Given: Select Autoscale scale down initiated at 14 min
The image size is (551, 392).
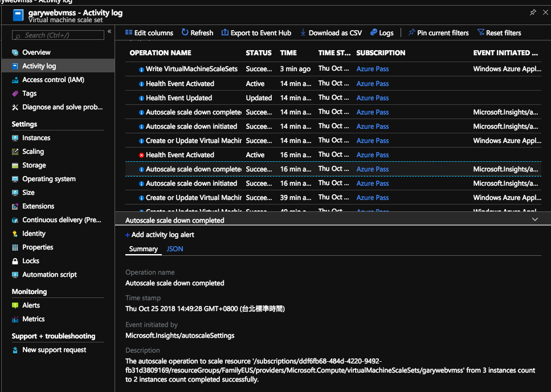Looking at the screenshot, I should click(333, 126).
